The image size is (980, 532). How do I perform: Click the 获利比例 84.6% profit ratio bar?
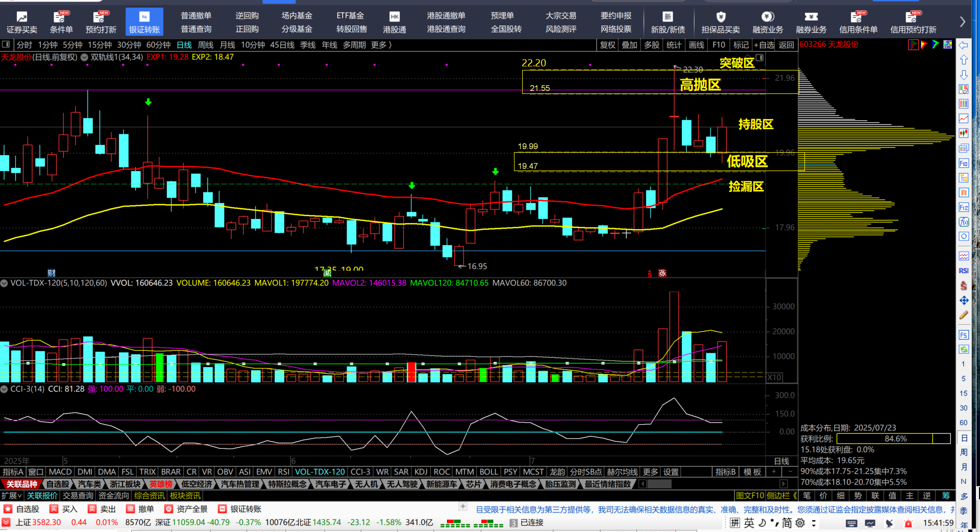click(x=893, y=439)
